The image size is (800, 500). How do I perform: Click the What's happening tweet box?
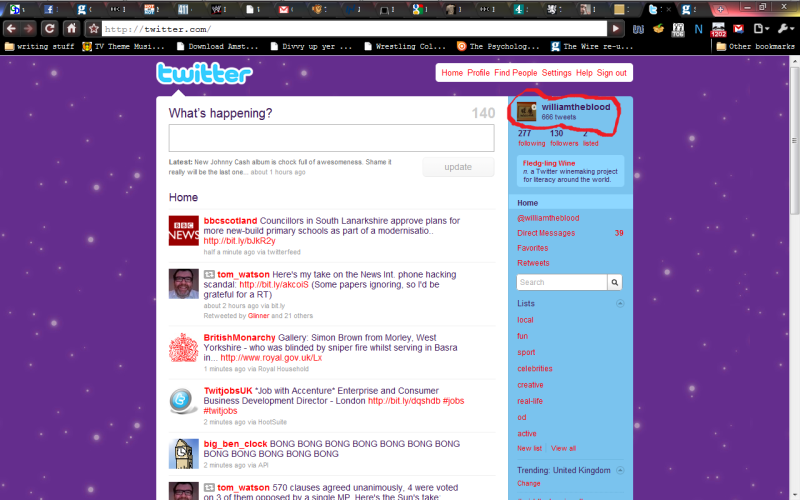tap(332, 138)
